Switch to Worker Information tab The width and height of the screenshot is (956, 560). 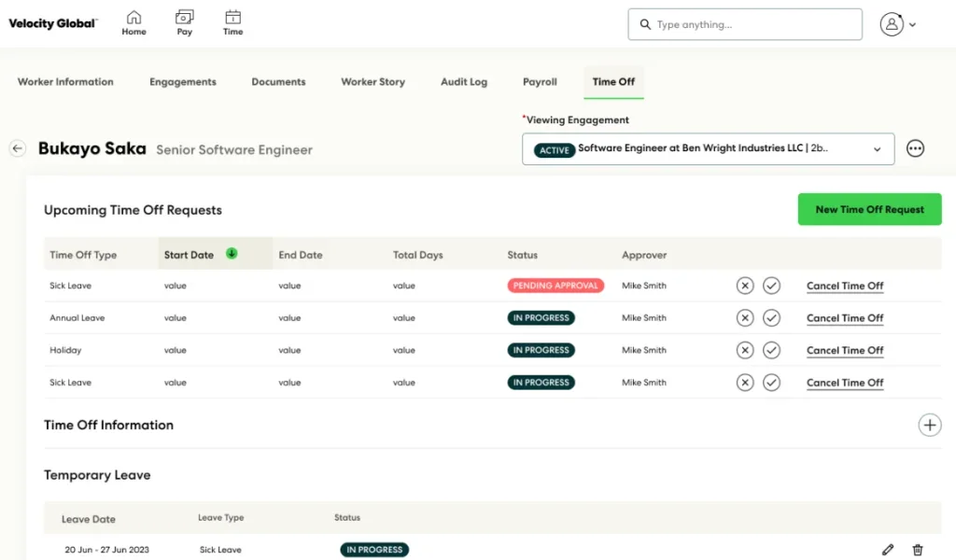point(65,81)
